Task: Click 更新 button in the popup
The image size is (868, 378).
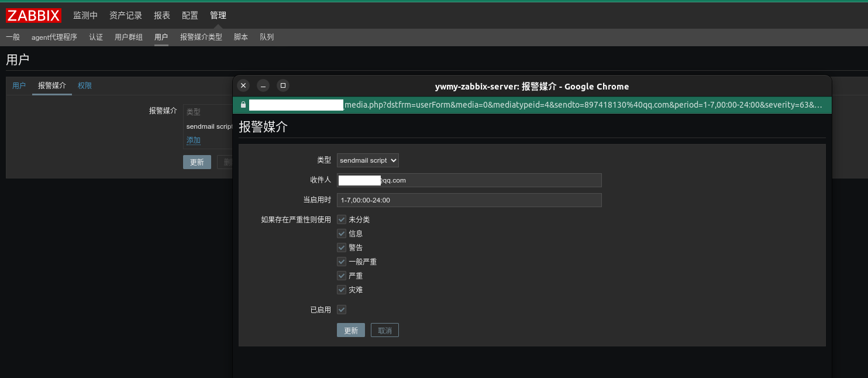Action: pyautogui.click(x=351, y=330)
